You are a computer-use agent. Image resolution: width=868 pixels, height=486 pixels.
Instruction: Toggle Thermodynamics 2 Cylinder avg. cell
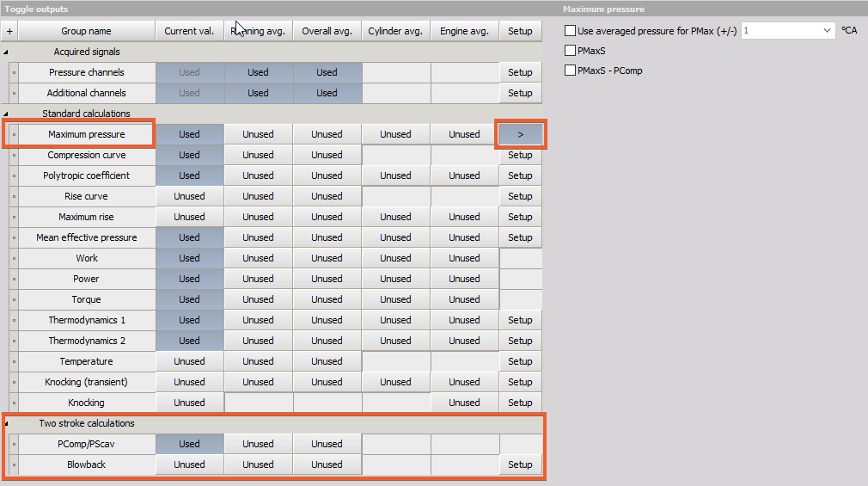395,341
